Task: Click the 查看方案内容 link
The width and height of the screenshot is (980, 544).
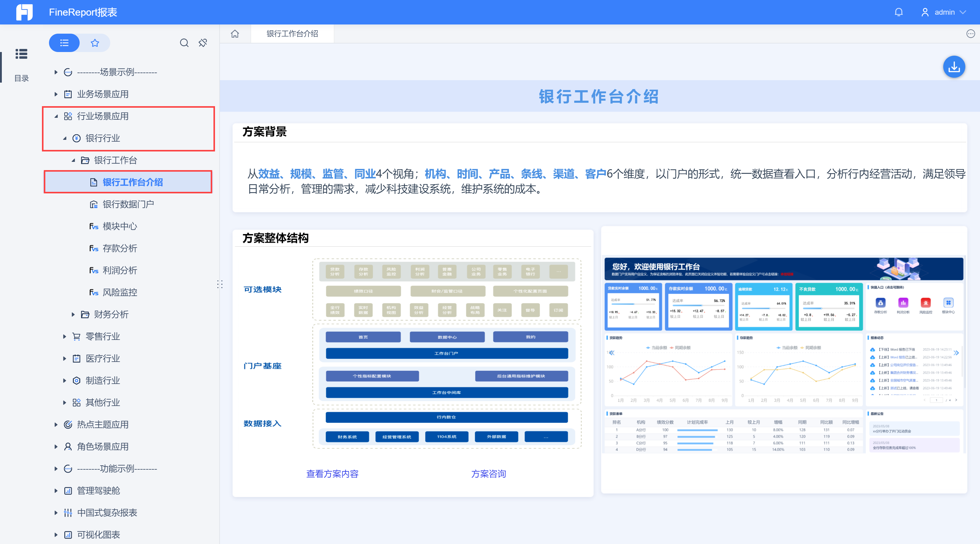Action: pyautogui.click(x=332, y=474)
